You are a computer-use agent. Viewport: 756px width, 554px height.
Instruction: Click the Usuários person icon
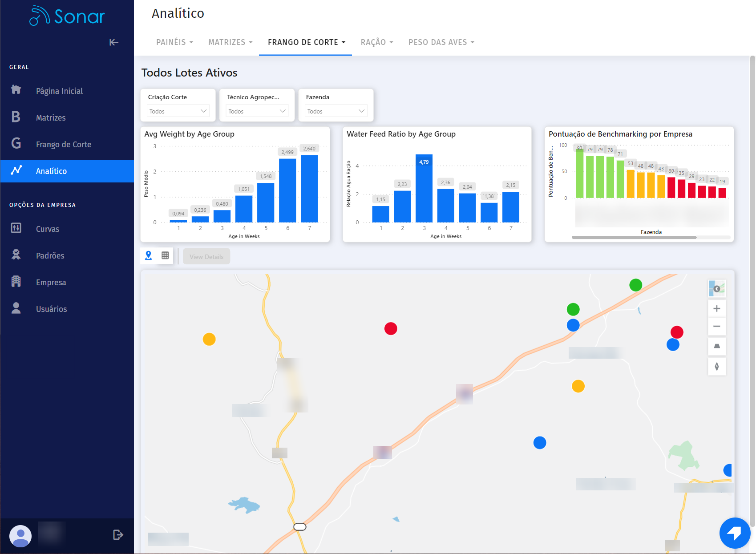[16, 308]
